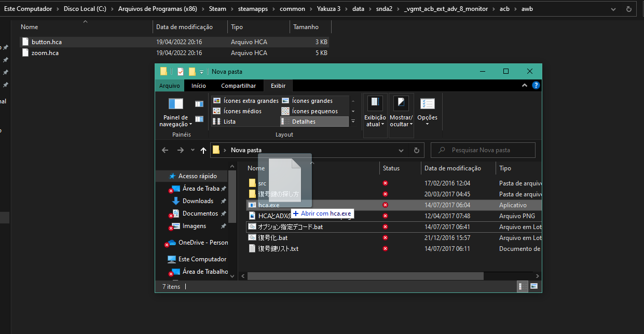Click steamapps in the breadcrumb path

point(253,9)
